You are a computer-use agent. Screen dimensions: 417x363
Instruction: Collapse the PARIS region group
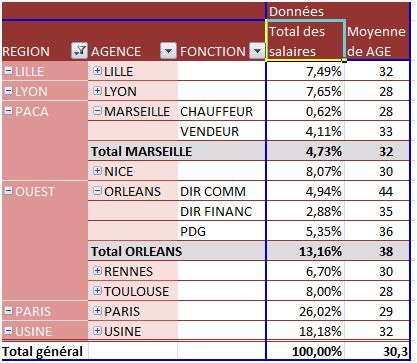(9, 311)
